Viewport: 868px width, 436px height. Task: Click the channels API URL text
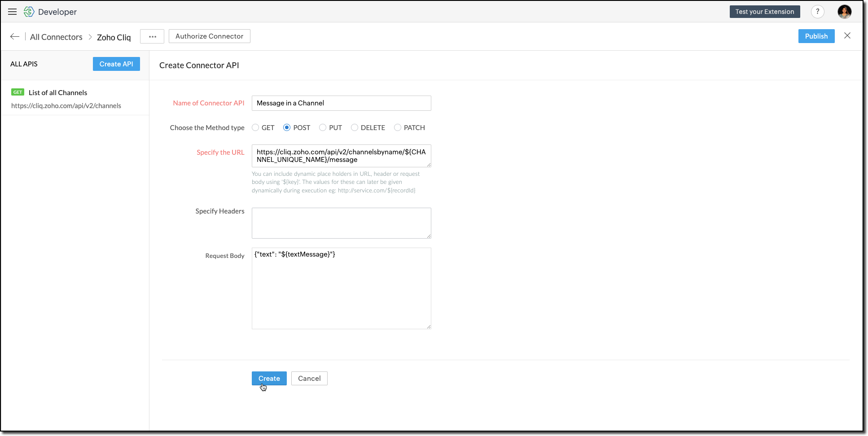pyautogui.click(x=66, y=106)
